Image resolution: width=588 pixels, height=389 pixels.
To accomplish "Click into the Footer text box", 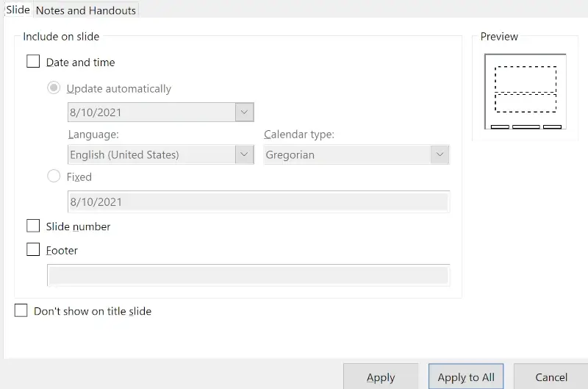I will 248,275.
